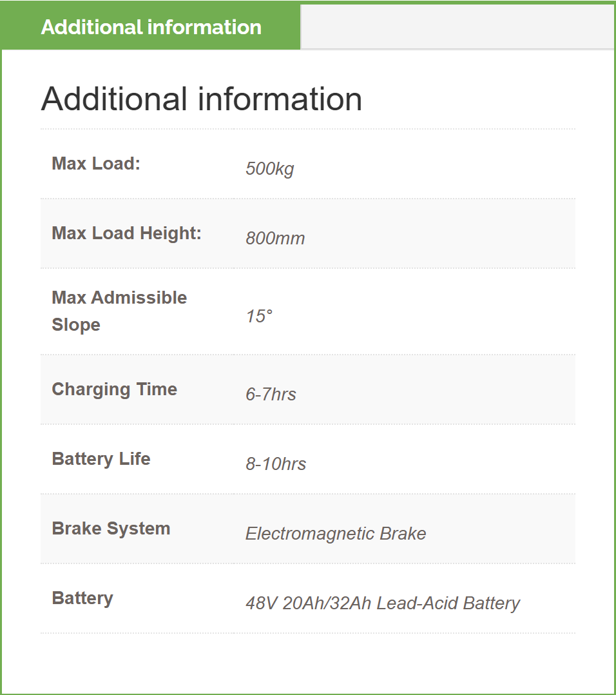Select the 500kg value
The height and width of the screenshot is (695, 616).
[x=269, y=169]
